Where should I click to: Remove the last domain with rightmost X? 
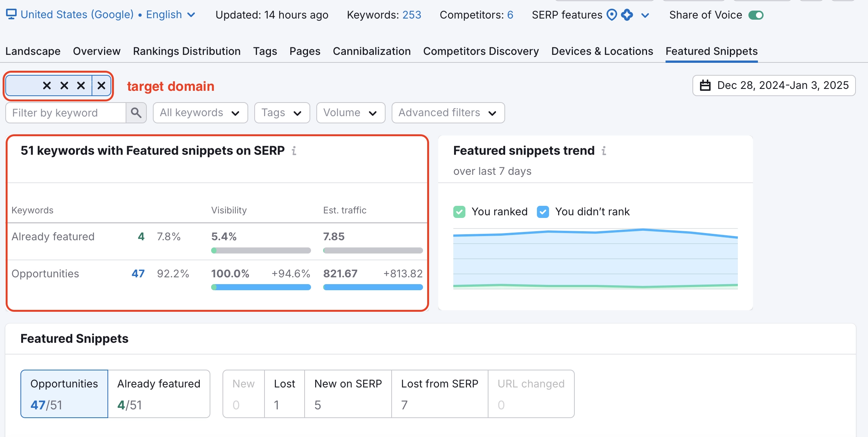101,86
